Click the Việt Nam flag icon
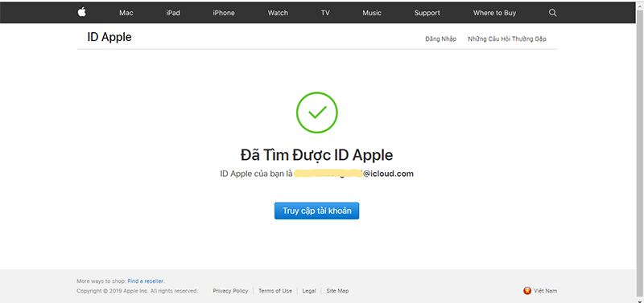 pyautogui.click(x=527, y=291)
